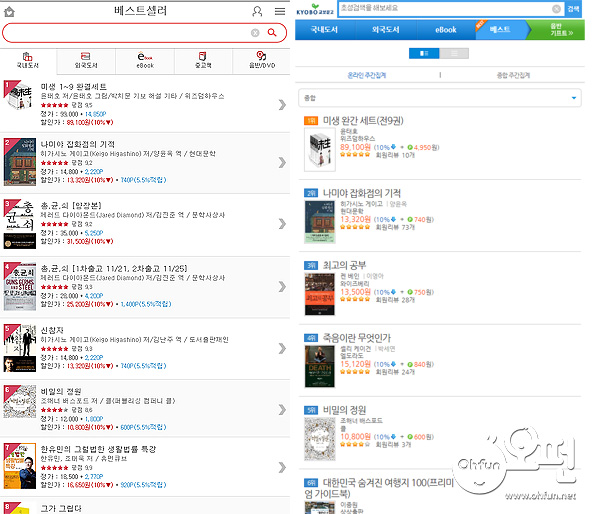Clear the Kyobo search field
Image resolution: width=600 pixels, height=514 pixels.
(x=556, y=9)
